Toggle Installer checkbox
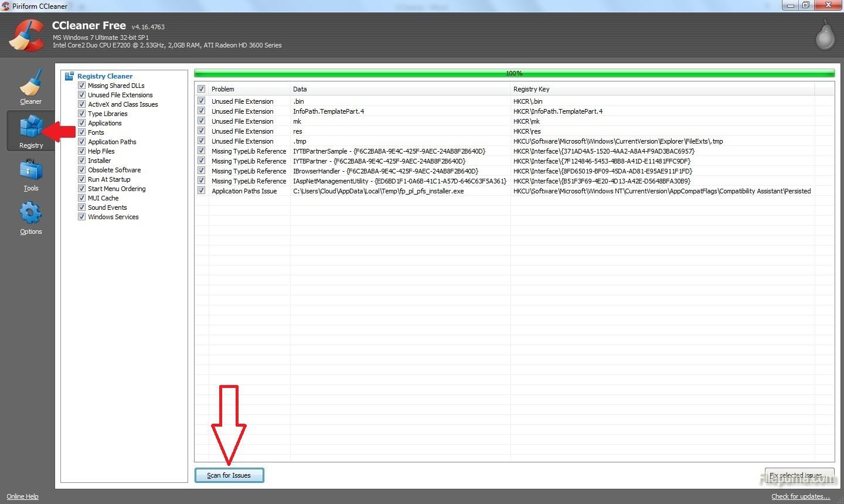This screenshot has height=504, width=844. [x=82, y=161]
